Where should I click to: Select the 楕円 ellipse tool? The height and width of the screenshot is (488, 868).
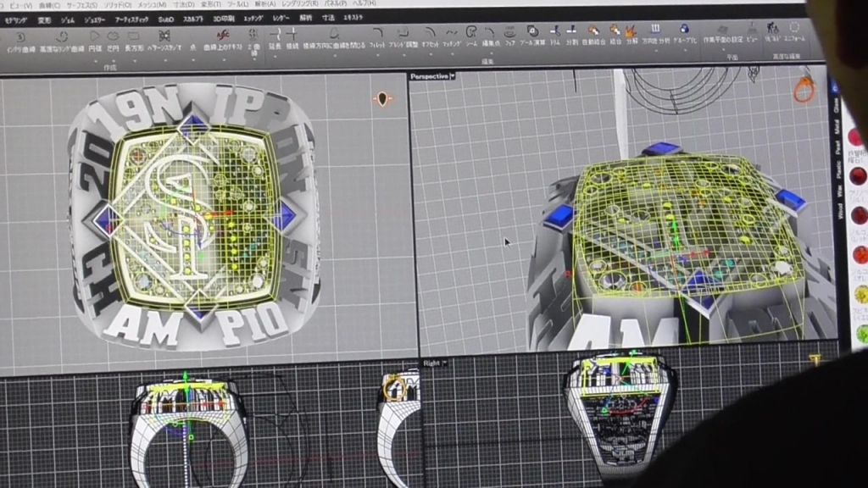pyautogui.click(x=113, y=42)
